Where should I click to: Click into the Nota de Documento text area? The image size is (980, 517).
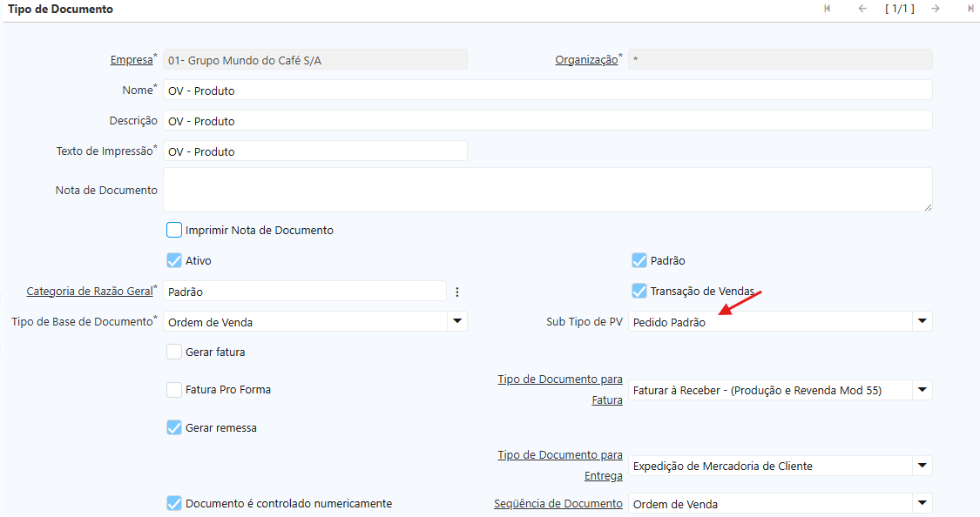tap(547, 190)
